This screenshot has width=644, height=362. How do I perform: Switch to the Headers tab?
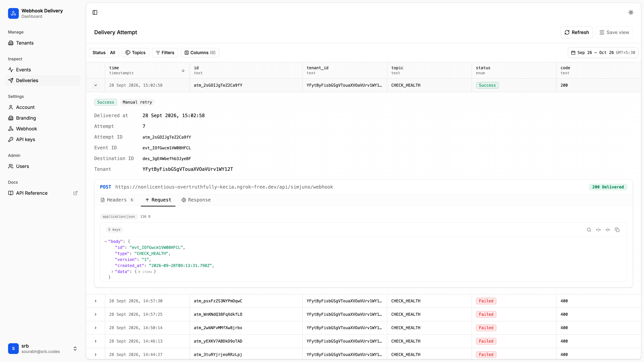coord(118,200)
